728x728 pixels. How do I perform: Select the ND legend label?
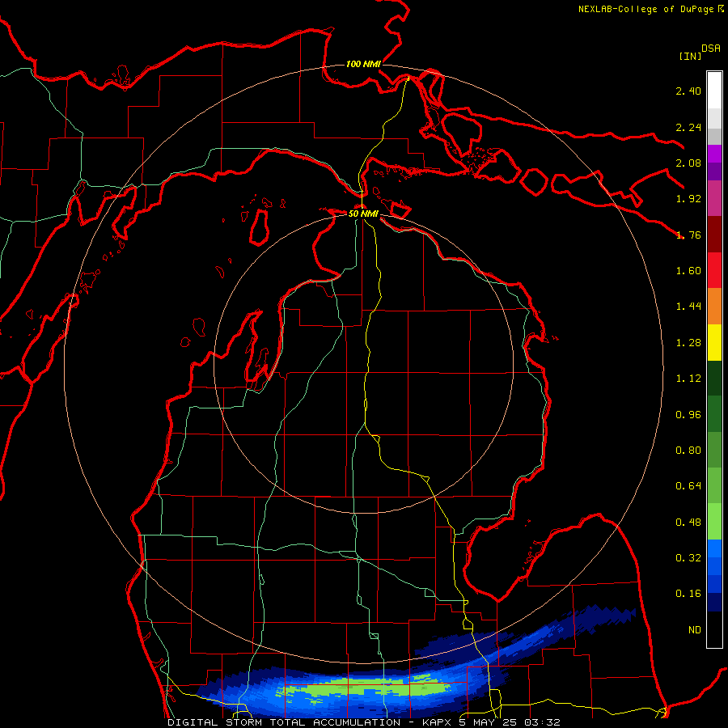[695, 630]
